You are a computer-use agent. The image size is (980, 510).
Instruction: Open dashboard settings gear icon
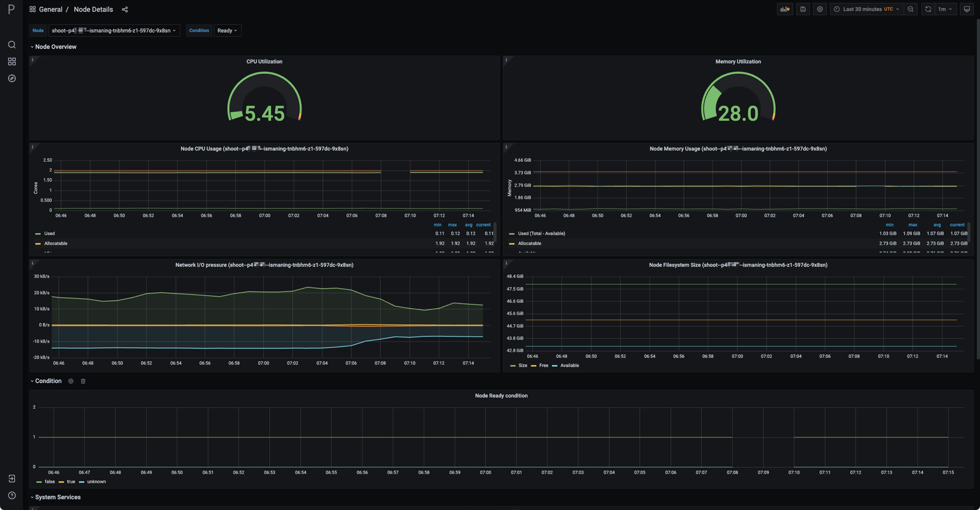(820, 9)
